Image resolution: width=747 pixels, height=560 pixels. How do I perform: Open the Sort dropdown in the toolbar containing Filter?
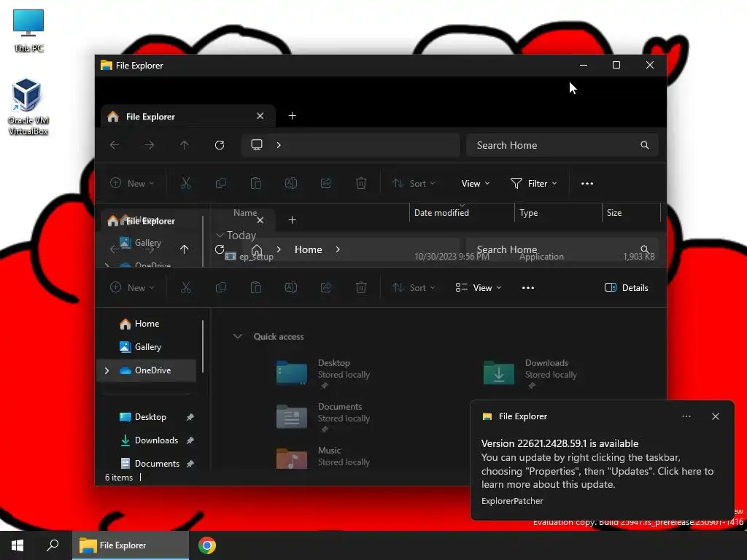point(414,183)
